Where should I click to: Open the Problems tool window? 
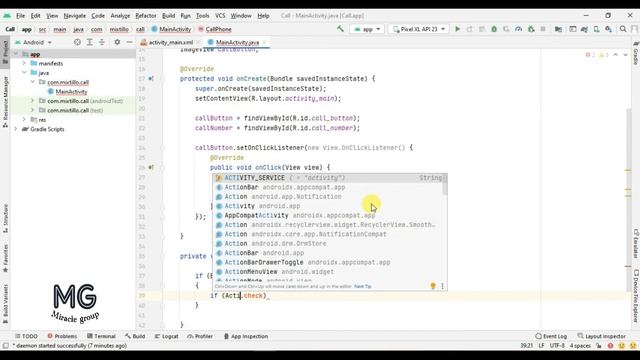[x=62, y=336]
